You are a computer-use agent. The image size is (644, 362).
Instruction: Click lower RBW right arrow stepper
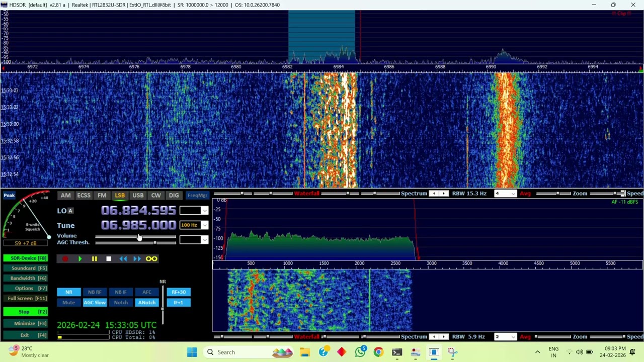click(x=444, y=337)
